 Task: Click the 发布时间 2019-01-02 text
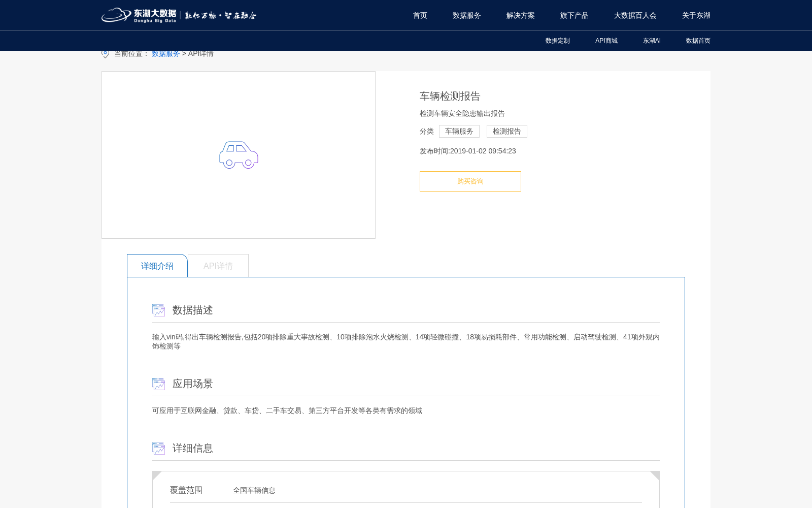coord(468,151)
